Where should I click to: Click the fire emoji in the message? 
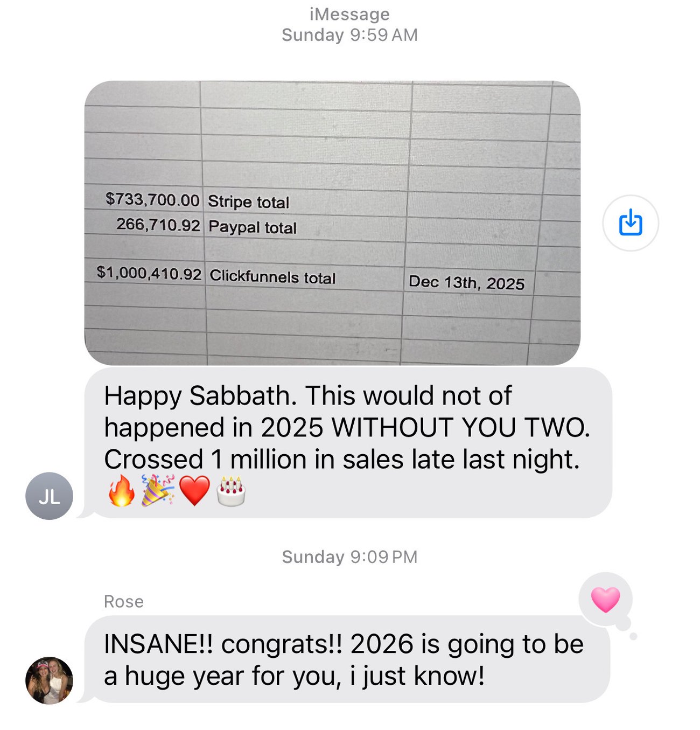point(122,490)
